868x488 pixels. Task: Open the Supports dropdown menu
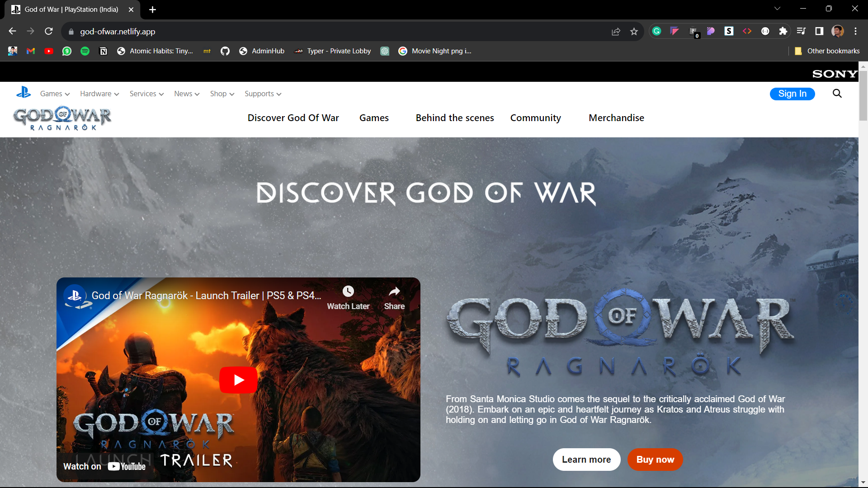click(x=263, y=94)
